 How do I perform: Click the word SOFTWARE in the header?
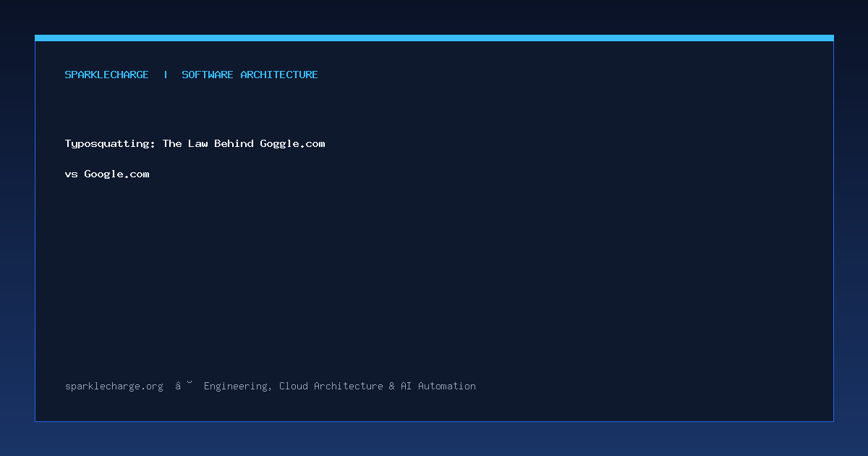(208, 75)
